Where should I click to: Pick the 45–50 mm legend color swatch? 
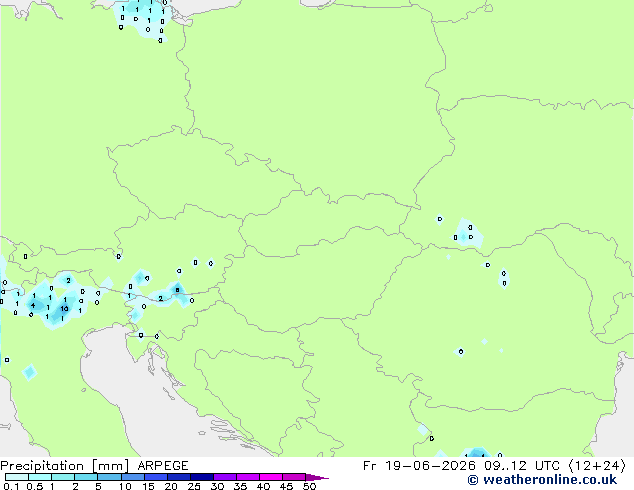point(294,477)
